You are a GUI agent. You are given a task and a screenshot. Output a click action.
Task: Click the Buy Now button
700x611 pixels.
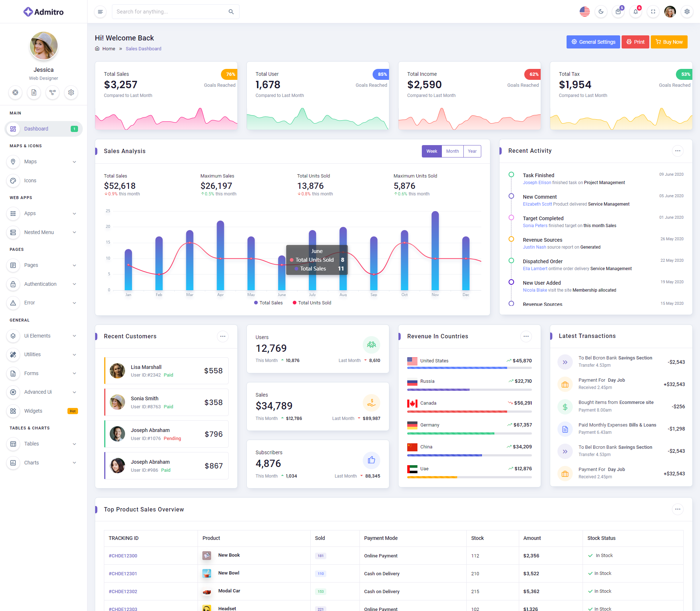pos(669,42)
